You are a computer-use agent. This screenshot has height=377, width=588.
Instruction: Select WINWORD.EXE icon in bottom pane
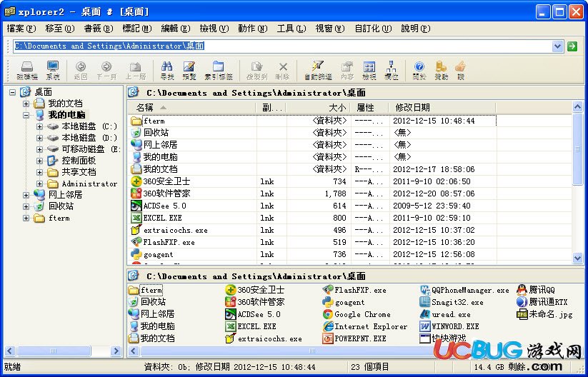[x=425, y=326]
